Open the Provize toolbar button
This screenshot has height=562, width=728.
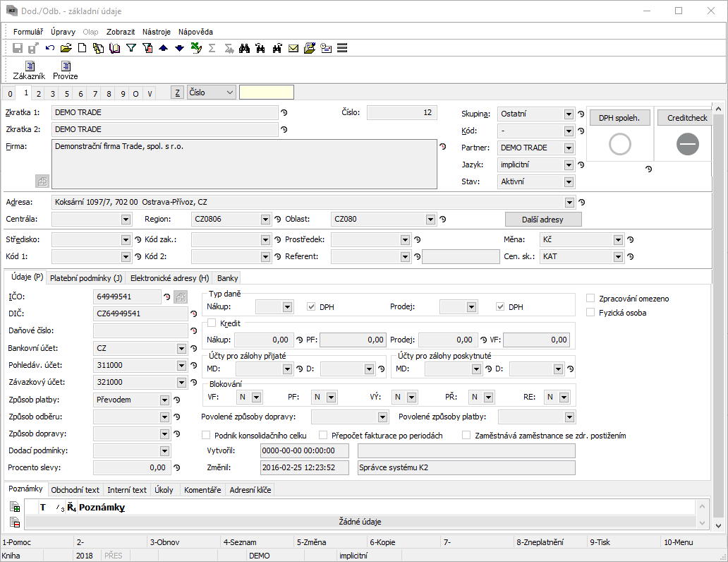coord(66,70)
